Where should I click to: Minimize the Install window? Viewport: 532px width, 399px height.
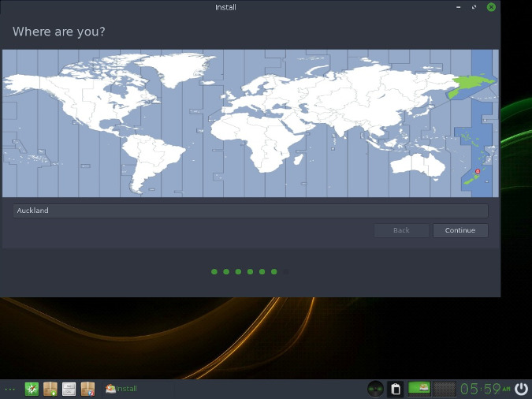click(x=457, y=7)
